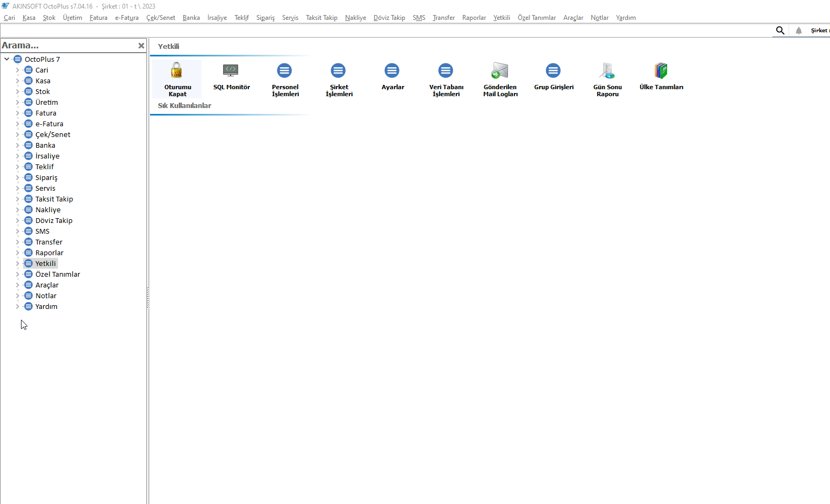
Task: Open the Araçlar menu in the menu bar
Action: [573, 18]
